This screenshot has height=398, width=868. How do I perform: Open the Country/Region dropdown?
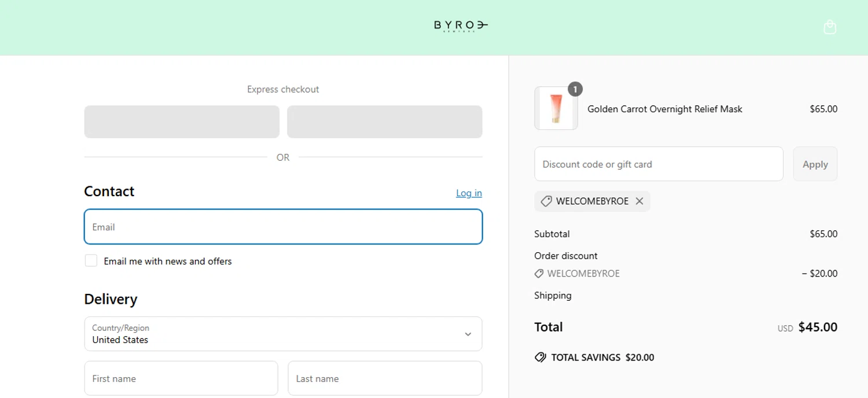point(283,334)
